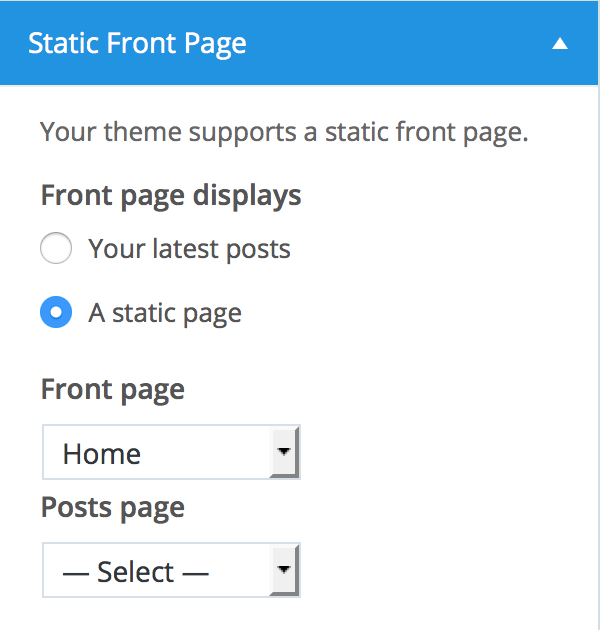Screen dimensions: 600x630
Task: Select the A static page radio button
Action: click(x=56, y=313)
